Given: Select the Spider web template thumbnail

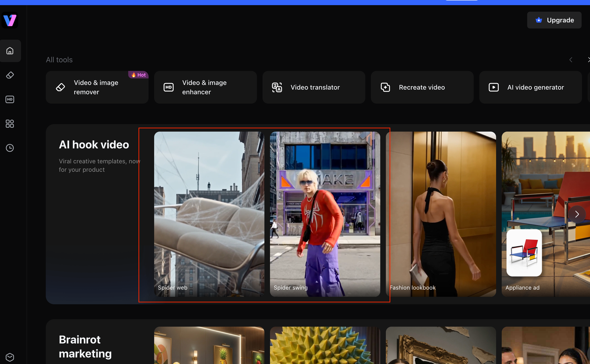Looking at the screenshot, I should [x=209, y=214].
